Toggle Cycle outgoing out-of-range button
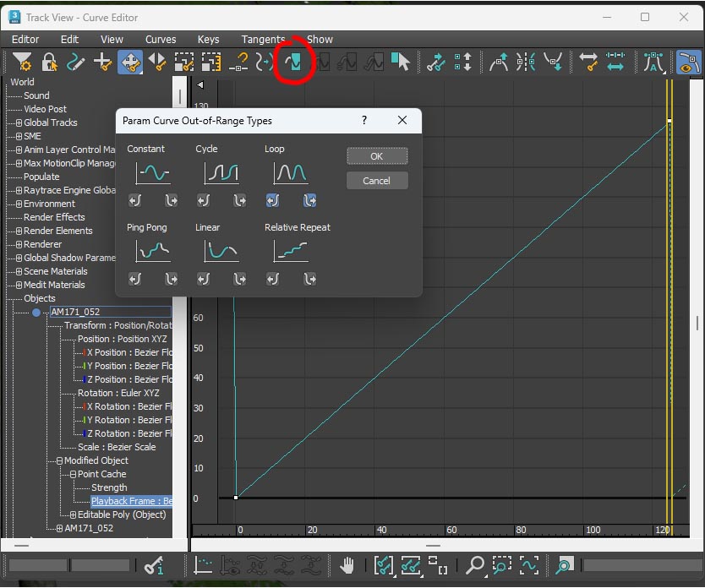This screenshot has height=588, width=705. [x=239, y=200]
